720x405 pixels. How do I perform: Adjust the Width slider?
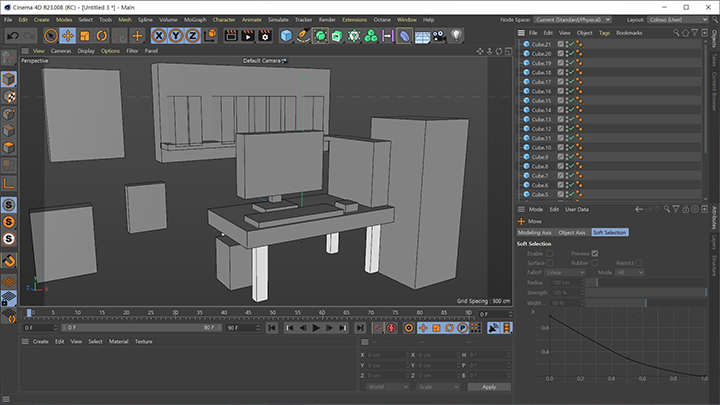[x=646, y=303]
